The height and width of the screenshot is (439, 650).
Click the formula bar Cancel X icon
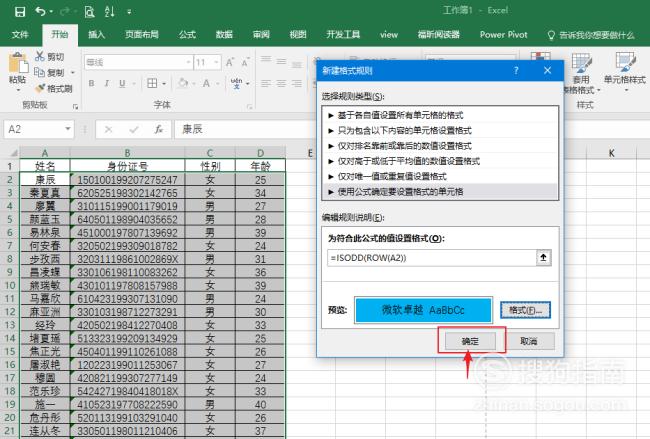[109, 129]
